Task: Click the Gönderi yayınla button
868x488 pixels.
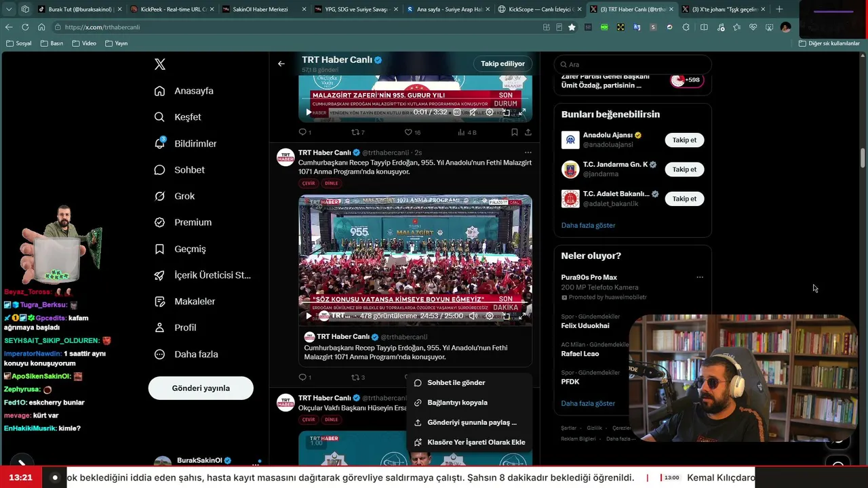Action: coord(201,388)
